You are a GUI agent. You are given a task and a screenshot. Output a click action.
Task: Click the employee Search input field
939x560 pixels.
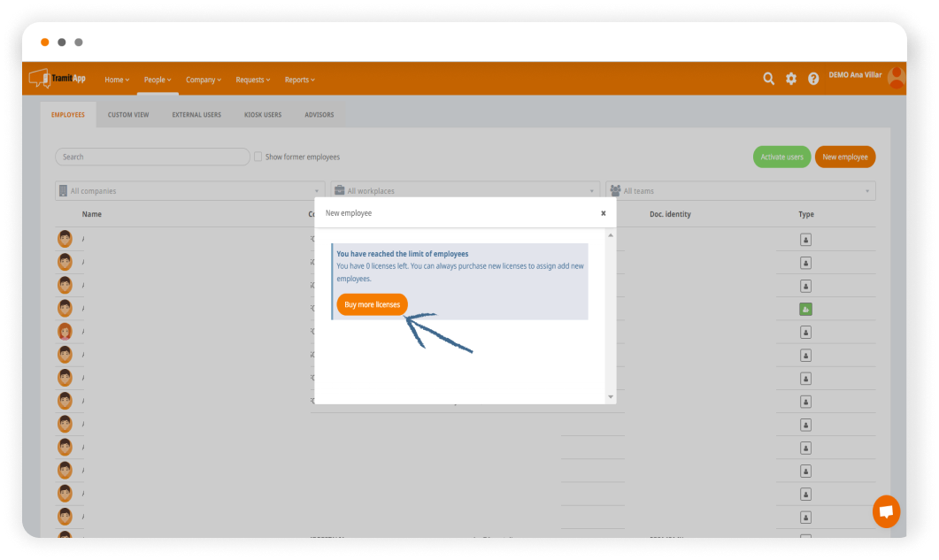(x=152, y=157)
